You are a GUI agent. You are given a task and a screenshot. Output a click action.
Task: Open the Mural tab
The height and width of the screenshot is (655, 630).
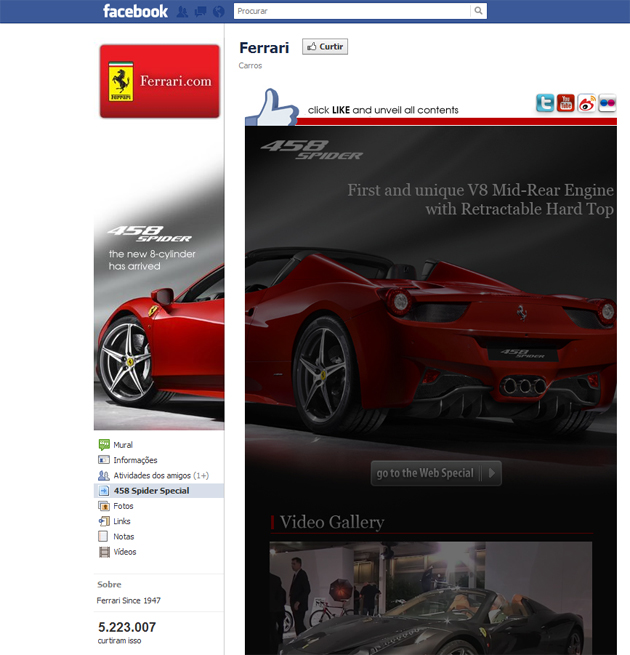pyautogui.click(x=123, y=445)
